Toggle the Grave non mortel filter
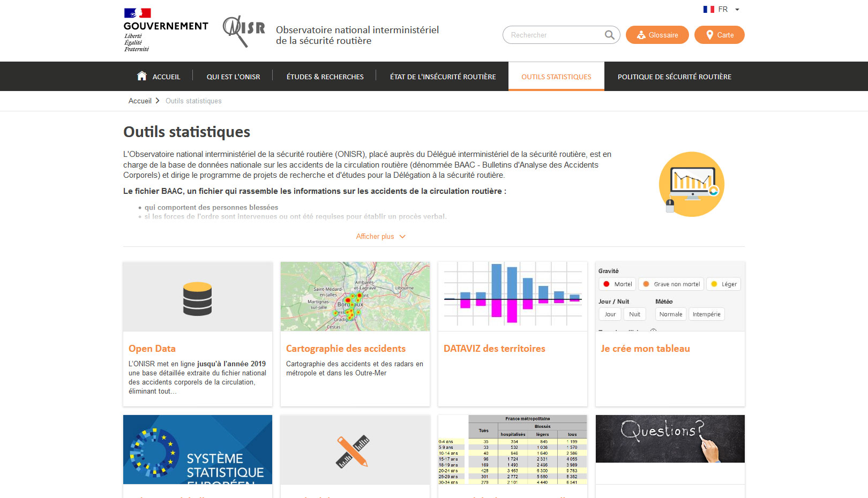The height and width of the screenshot is (498, 868). pyautogui.click(x=671, y=284)
